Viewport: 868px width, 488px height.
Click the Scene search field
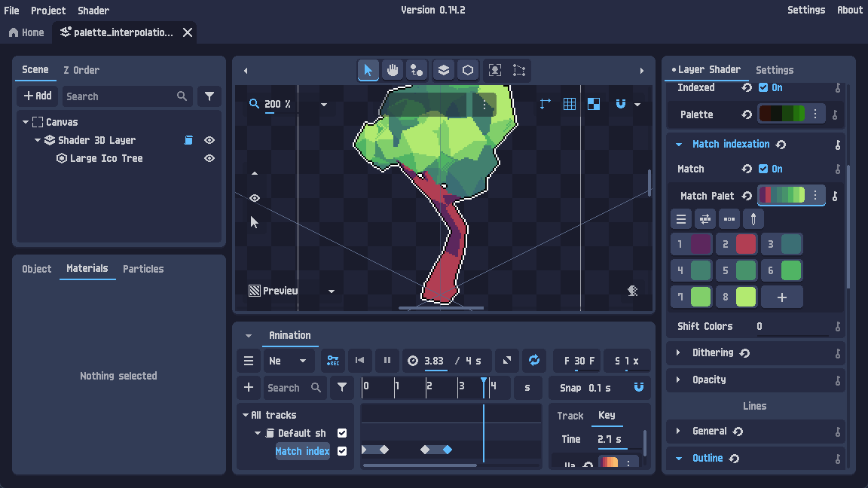click(x=119, y=96)
